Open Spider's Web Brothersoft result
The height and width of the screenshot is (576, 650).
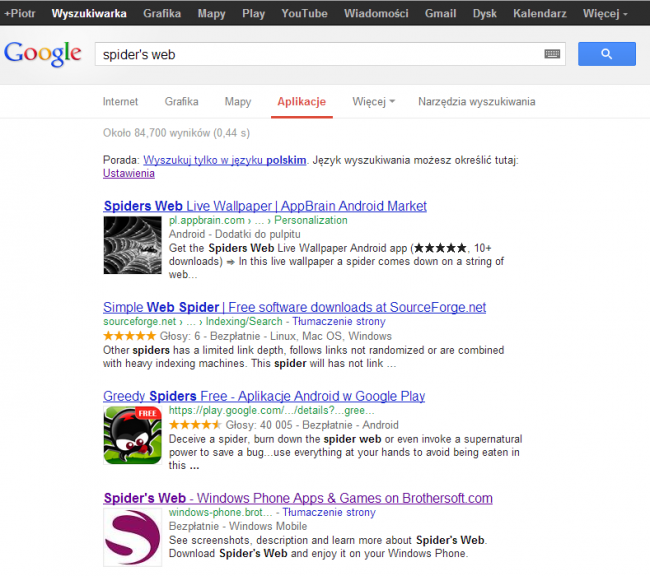[x=298, y=498]
